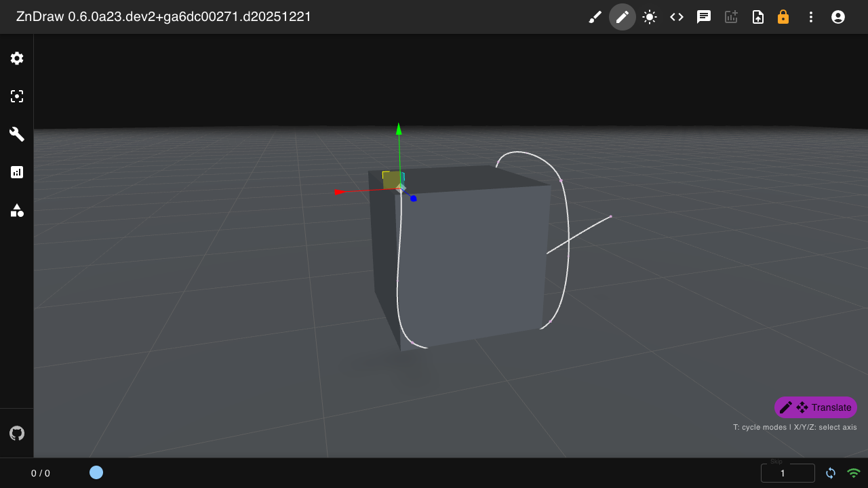Image resolution: width=868 pixels, height=488 pixels.
Task: Click the ZnDraw version title
Action: pyautogui.click(x=163, y=17)
